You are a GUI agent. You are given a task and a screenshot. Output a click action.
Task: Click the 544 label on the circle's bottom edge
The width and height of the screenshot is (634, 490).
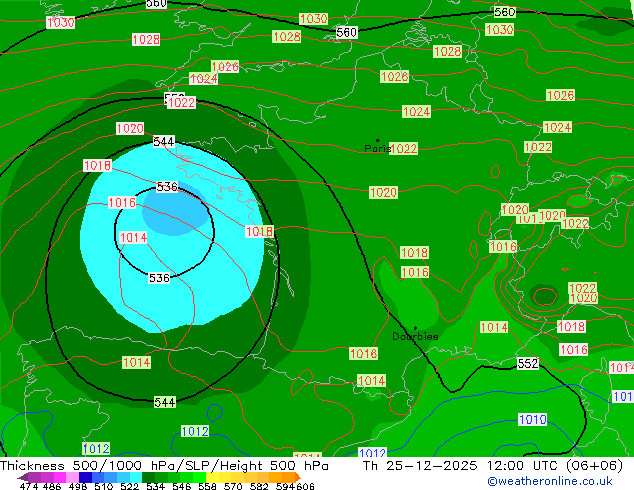[165, 402]
